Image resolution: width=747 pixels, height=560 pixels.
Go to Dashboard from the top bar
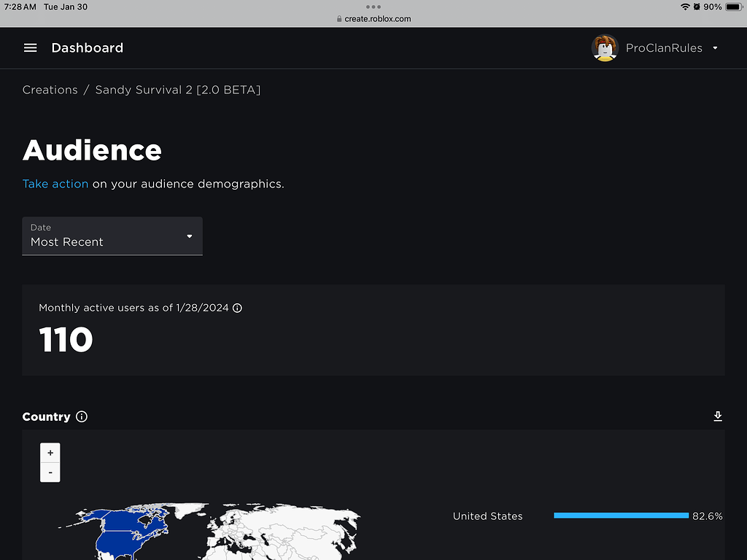[87, 47]
